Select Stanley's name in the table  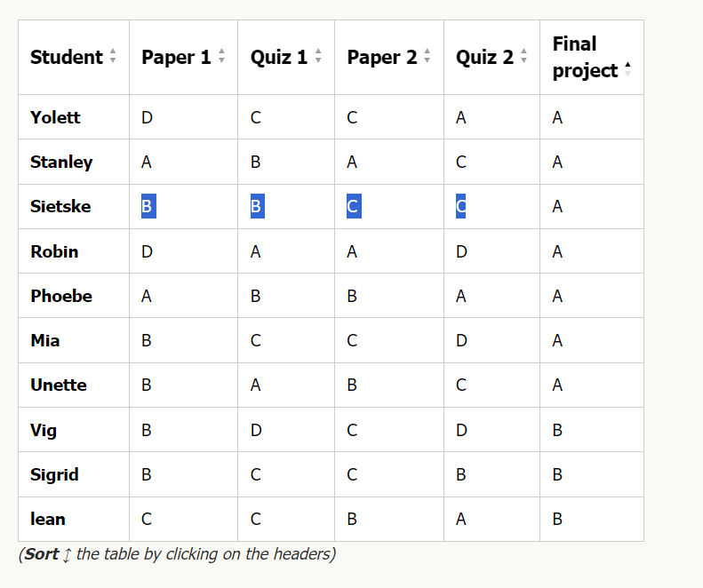tap(61, 162)
